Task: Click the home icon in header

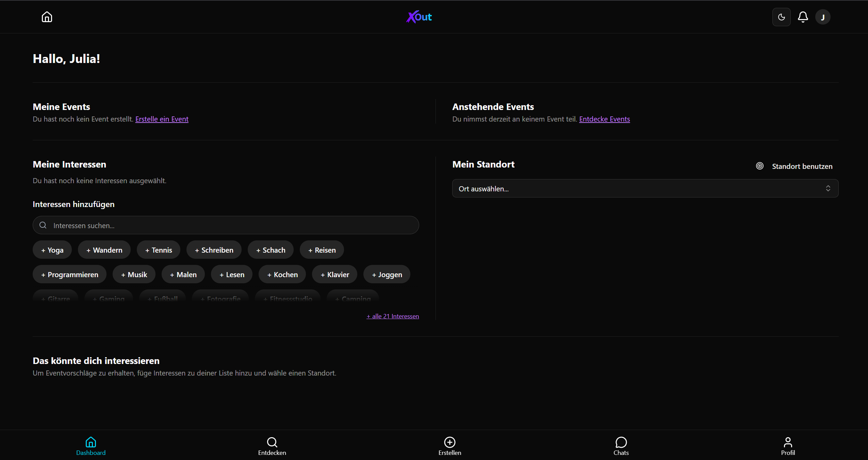Action: [47, 17]
